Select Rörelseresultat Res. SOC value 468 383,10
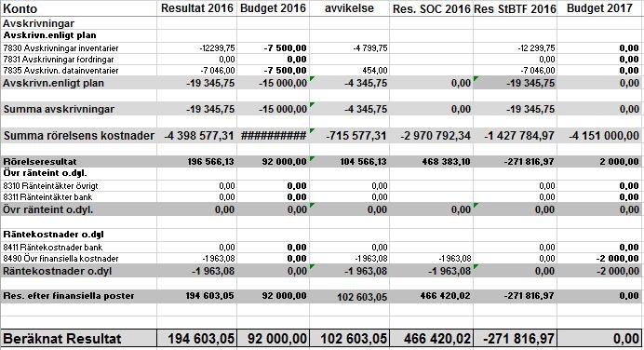644x350 pixels. click(446, 162)
